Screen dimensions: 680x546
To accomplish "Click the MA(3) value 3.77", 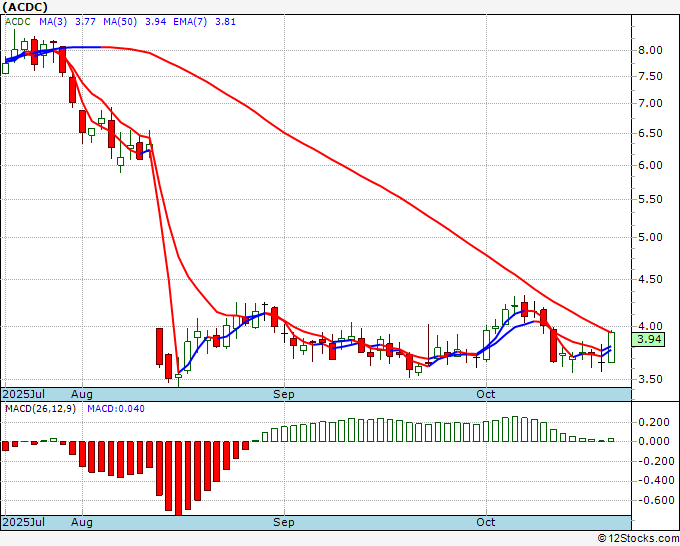I will (x=85, y=22).
